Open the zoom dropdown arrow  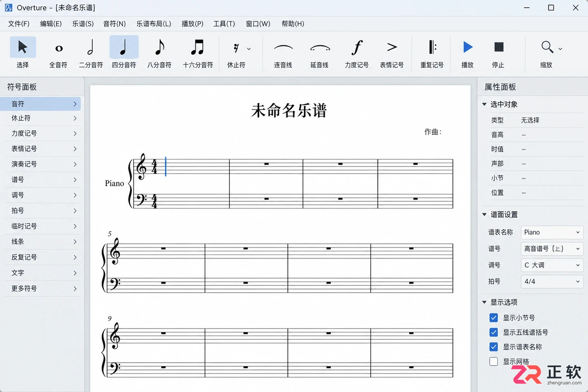click(560, 49)
